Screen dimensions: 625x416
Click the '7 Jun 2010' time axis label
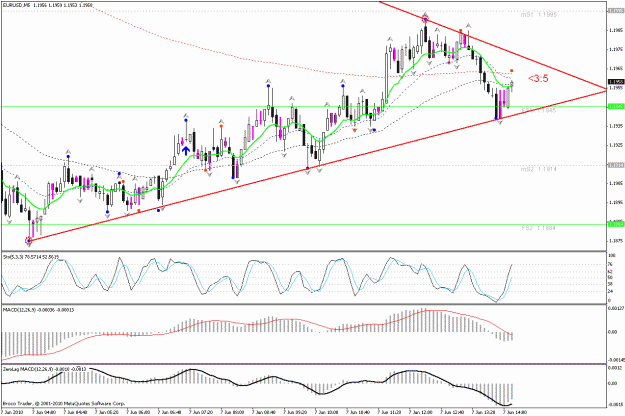(x=12, y=412)
